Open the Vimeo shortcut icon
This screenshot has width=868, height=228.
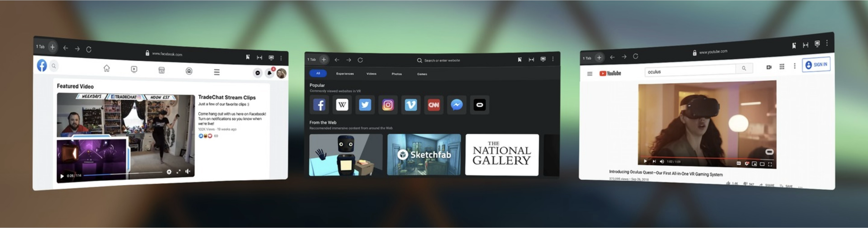tap(411, 105)
